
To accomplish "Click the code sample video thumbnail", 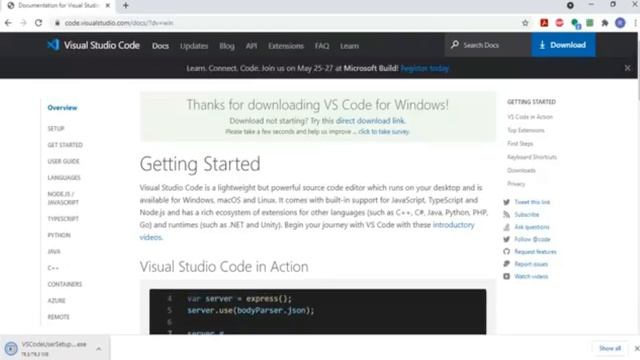I will click(x=318, y=312).
